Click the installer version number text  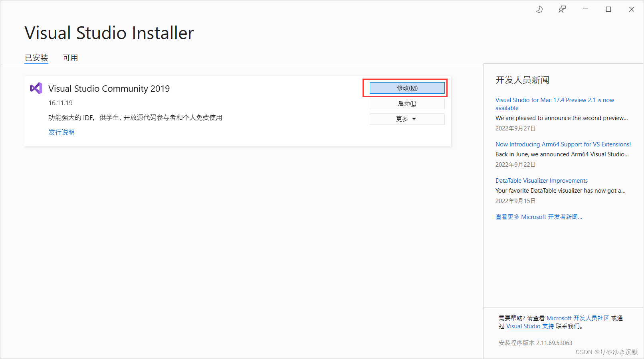pos(535,343)
